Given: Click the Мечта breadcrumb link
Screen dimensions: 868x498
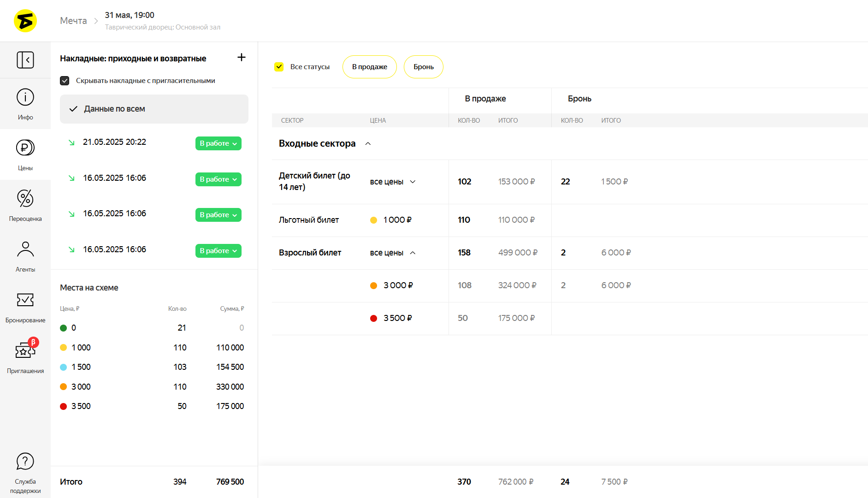Looking at the screenshot, I should (73, 21).
